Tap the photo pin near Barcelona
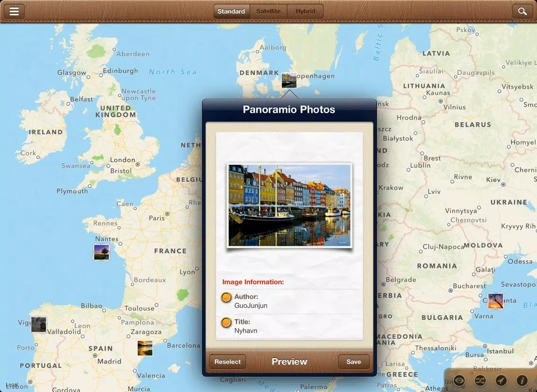 [145, 348]
